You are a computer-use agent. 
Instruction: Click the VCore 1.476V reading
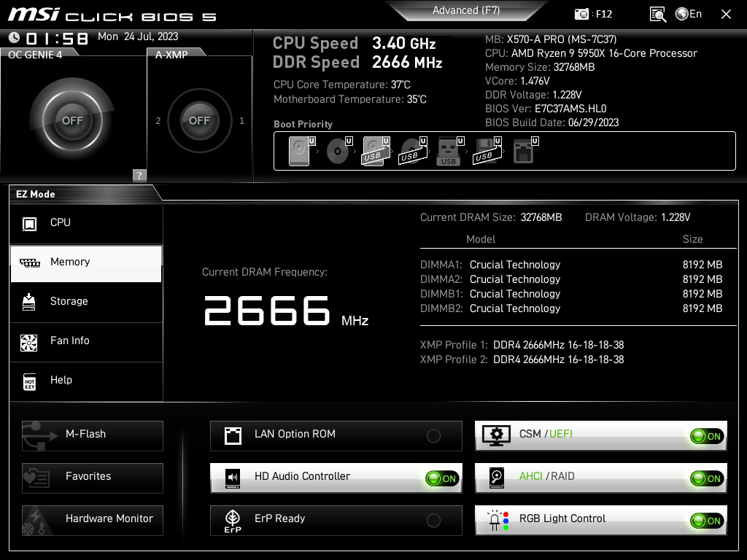click(517, 81)
